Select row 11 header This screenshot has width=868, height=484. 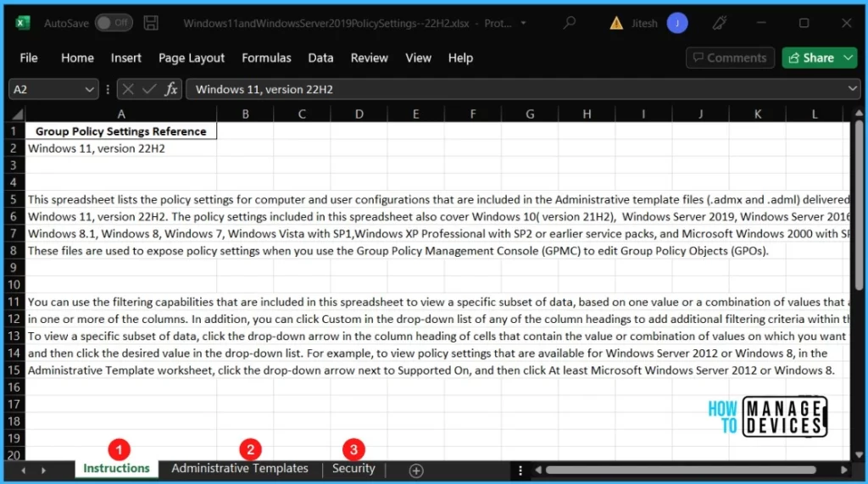pyautogui.click(x=14, y=302)
